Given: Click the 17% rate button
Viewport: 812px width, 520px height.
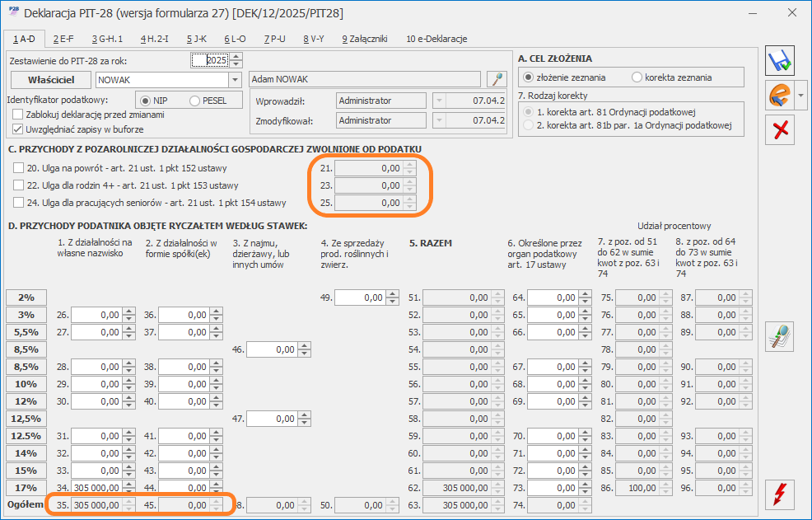Looking at the screenshot, I should click(26, 487).
